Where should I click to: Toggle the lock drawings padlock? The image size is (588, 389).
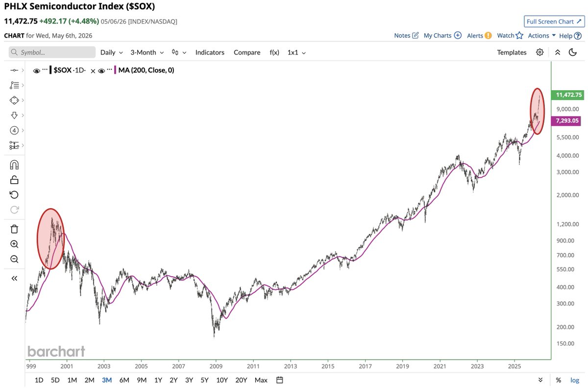pos(14,180)
